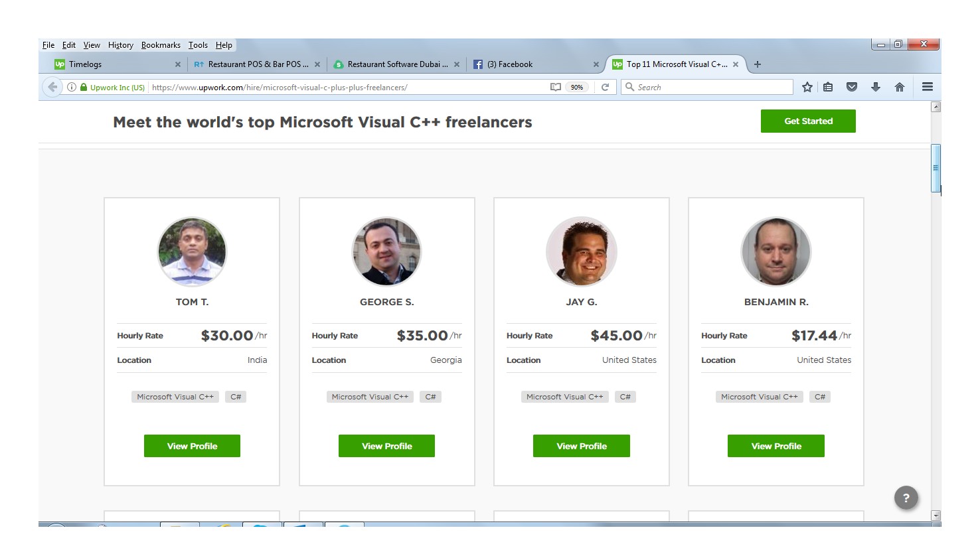The width and height of the screenshot is (980, 560).
Task: Open the History menu
Action: [121, 45]
